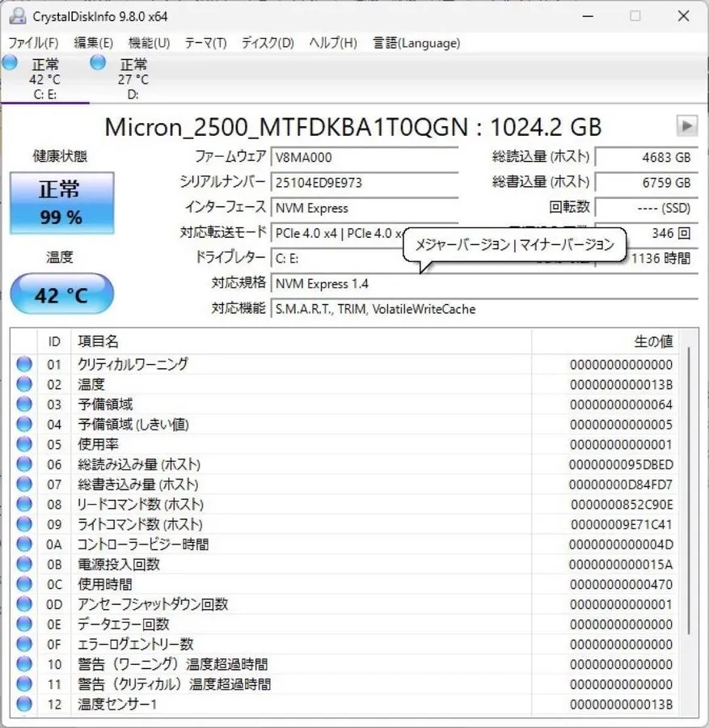Click the transfer mode field PCIe 4.0 x4
Viewport: 709px width, 728px height.
(337, 233)
